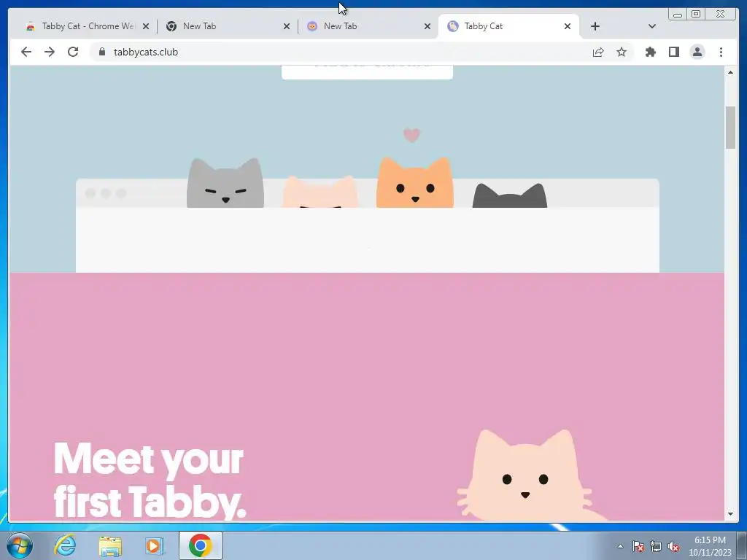Go forward to the next page

pyautogui.click(x=50, y=52)
